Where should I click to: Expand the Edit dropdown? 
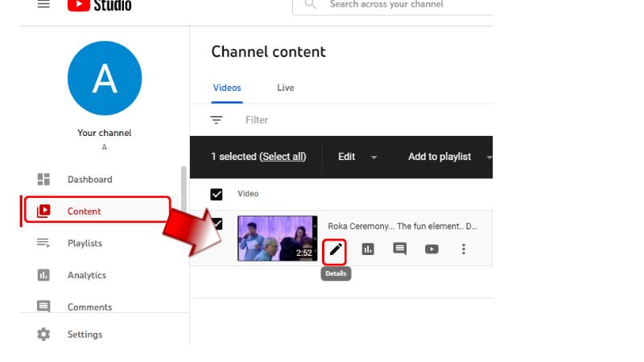[x=357, y=157]
